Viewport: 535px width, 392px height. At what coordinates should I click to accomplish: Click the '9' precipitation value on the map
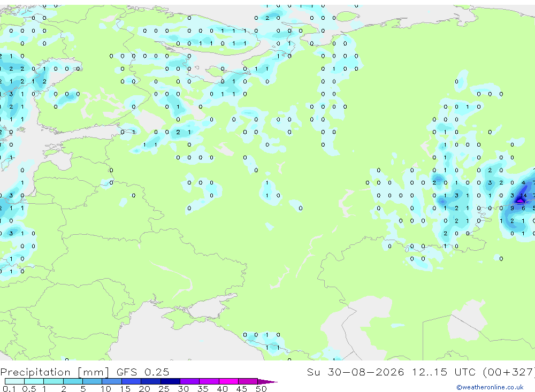pos(512,208)
